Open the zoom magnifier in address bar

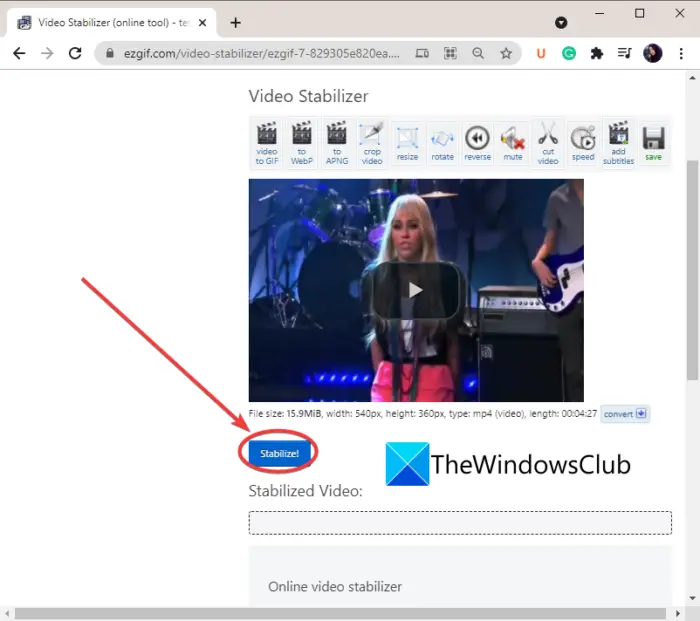[478, 54]
